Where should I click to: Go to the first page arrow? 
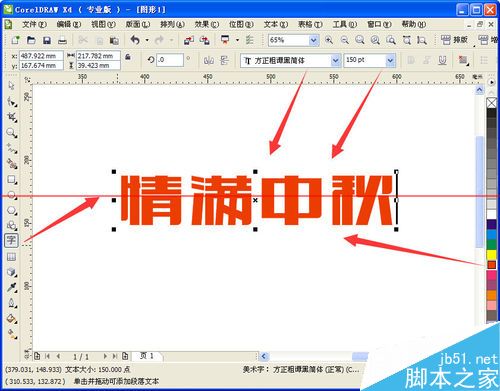click(x=47, y=356)
